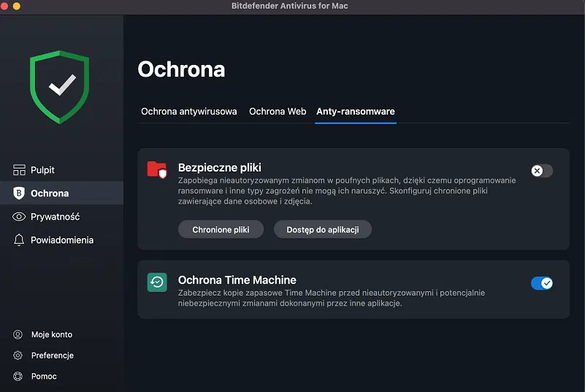
Task: Click the Prywatność eye icon
Action: 19,217
